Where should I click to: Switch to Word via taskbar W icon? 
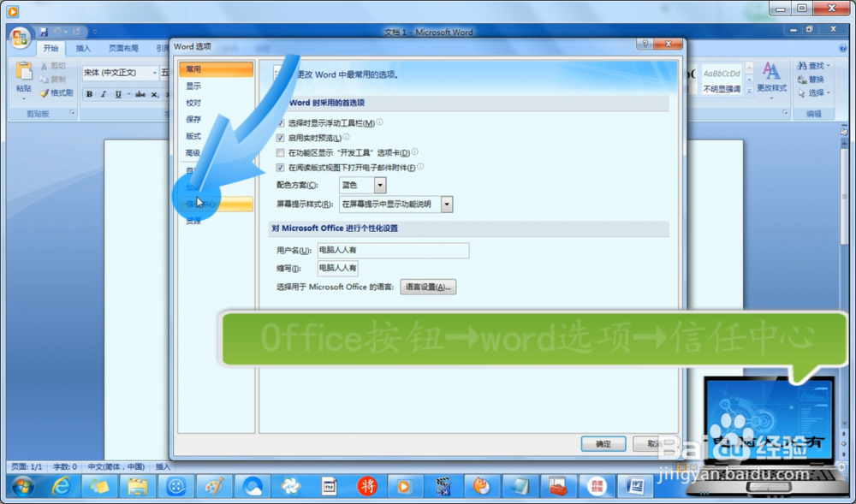coord(636,486)
